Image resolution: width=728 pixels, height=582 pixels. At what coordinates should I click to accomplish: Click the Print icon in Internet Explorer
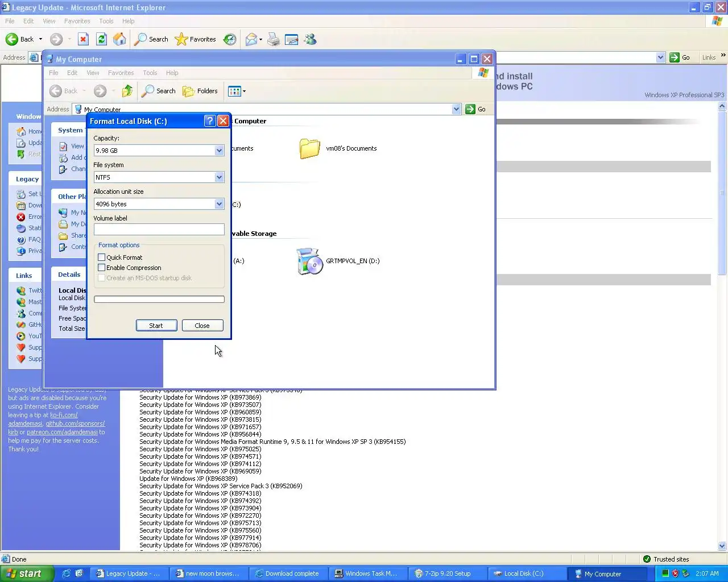tap(274, 39)
